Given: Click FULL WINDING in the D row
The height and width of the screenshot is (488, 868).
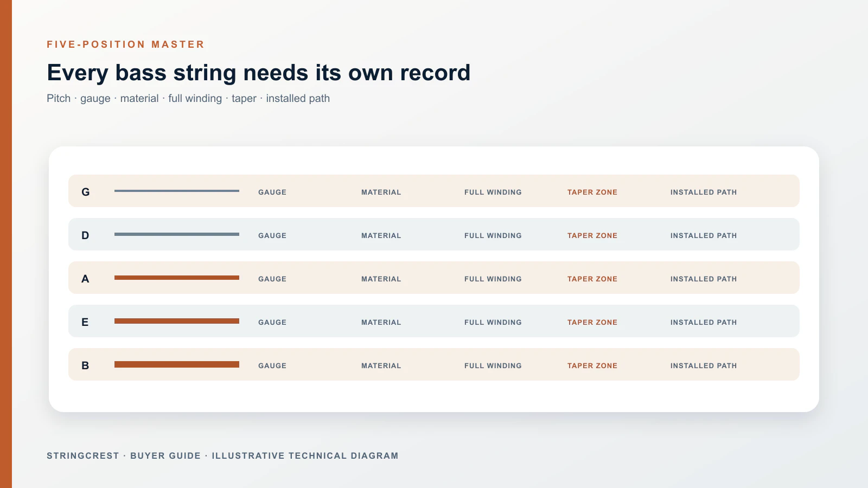Looking at the screenshot, I should pyautogui.click(x=493, y=236).
